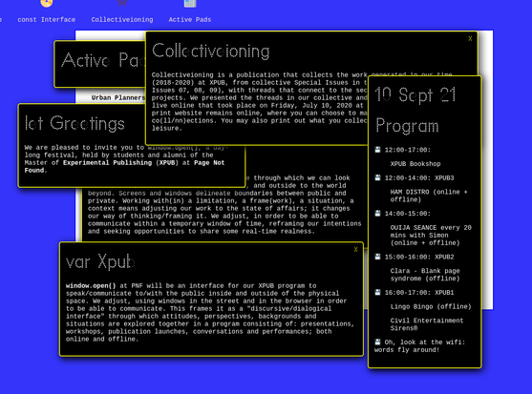Click the '16:00-17:00: XPUB1' time label
532x394 pixels.
pyautogui.click(x=419, y=292)
